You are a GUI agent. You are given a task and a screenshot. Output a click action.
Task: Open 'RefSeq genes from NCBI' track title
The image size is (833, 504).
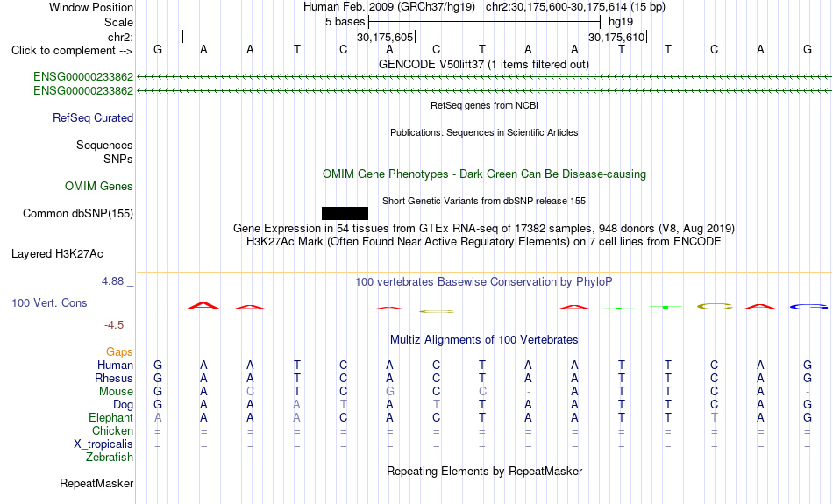(485, 105)
